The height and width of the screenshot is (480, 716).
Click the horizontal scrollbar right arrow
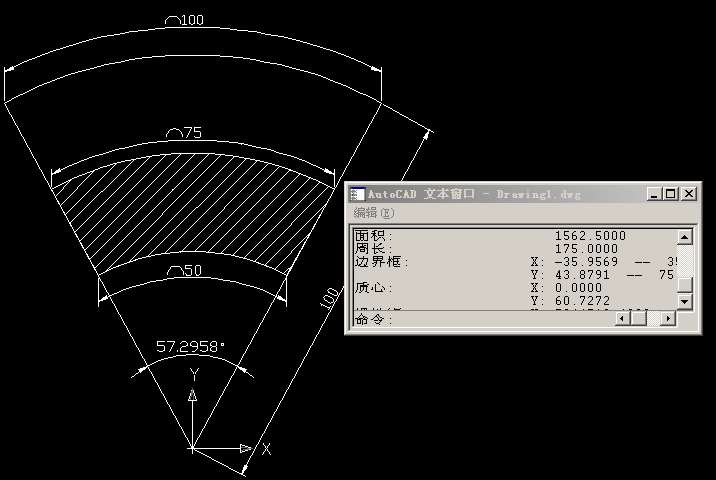pos(668,318)
